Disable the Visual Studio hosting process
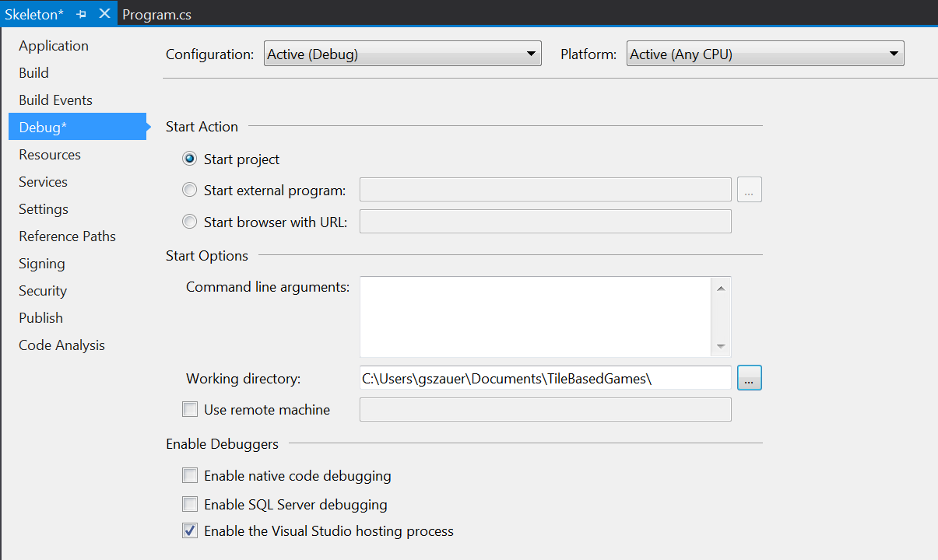 (x=190, y=532)
